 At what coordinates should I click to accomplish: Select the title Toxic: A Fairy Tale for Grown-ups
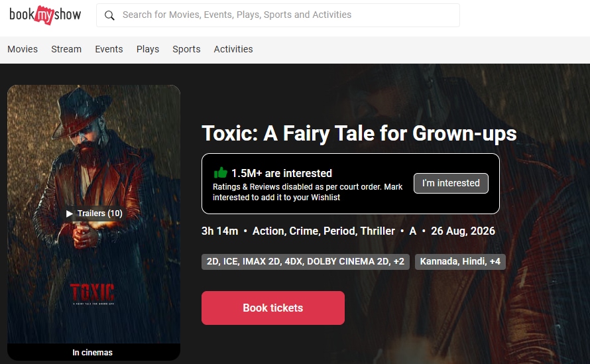pyautogui.click(x=359, y=134)
